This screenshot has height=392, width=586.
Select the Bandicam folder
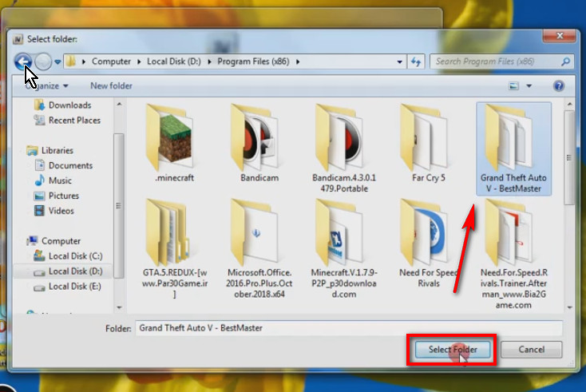pos(259,144)
